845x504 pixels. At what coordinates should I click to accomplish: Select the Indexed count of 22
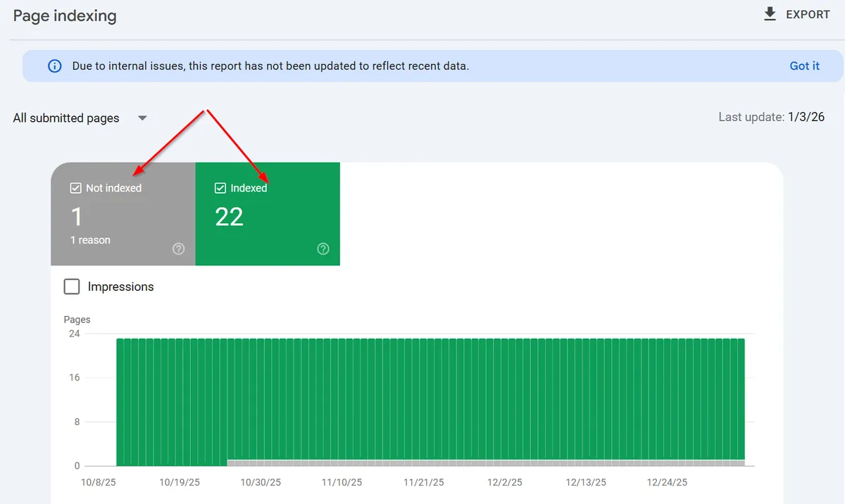229,217
